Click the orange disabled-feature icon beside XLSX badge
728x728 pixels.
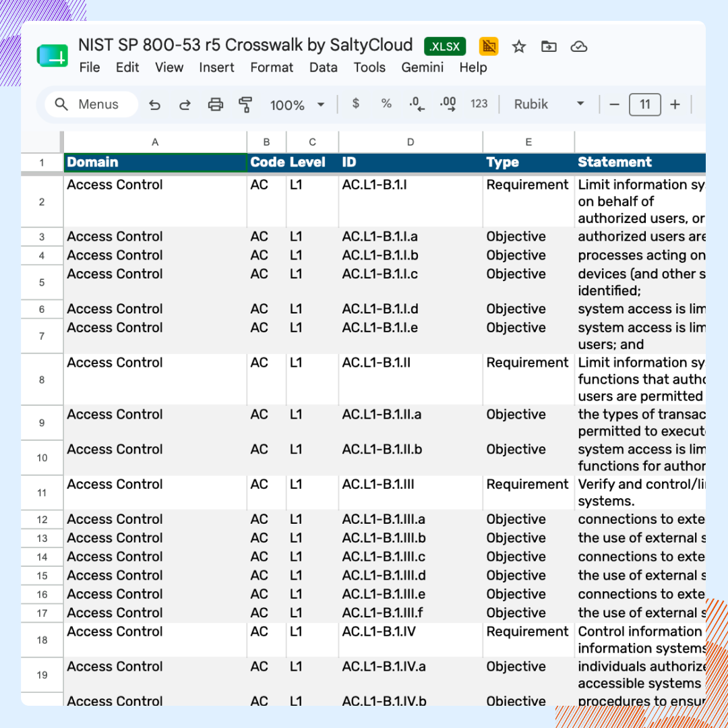489,47
